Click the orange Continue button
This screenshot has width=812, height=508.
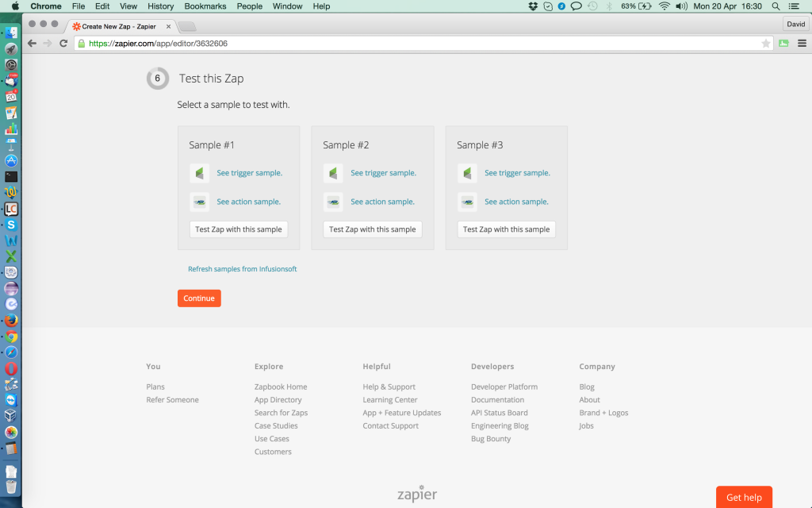click(x=199, y=298)
